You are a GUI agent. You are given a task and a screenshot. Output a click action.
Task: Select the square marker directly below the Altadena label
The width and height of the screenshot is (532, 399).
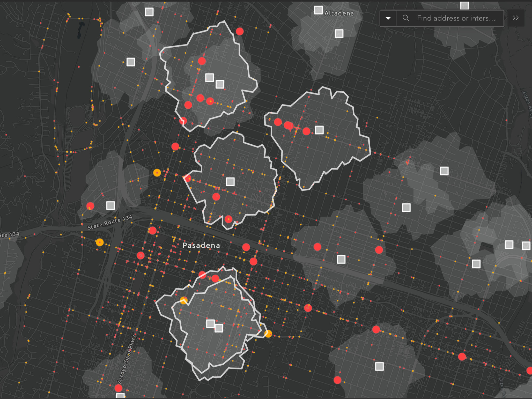(x=339, y=34)
